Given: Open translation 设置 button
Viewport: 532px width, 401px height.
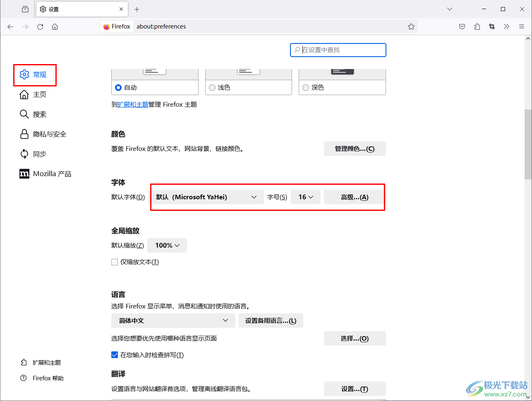Looking at the screenshot, I should [355, 389].
